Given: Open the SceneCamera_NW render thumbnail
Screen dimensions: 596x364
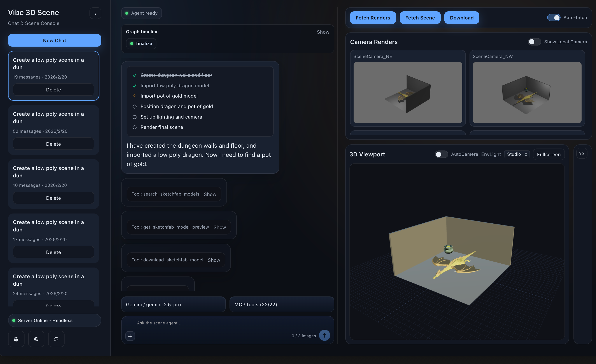Looking at the screenshot, I should pyautogui.click(x=527, y=92).
